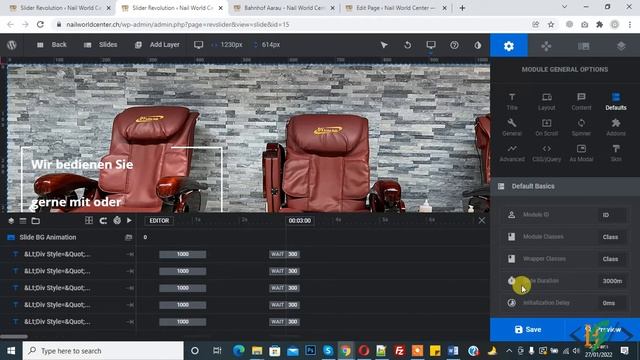Open the CSS/jQuery code section
The width and height of the screenshot is (640, 360).
(x=547, y=153)
